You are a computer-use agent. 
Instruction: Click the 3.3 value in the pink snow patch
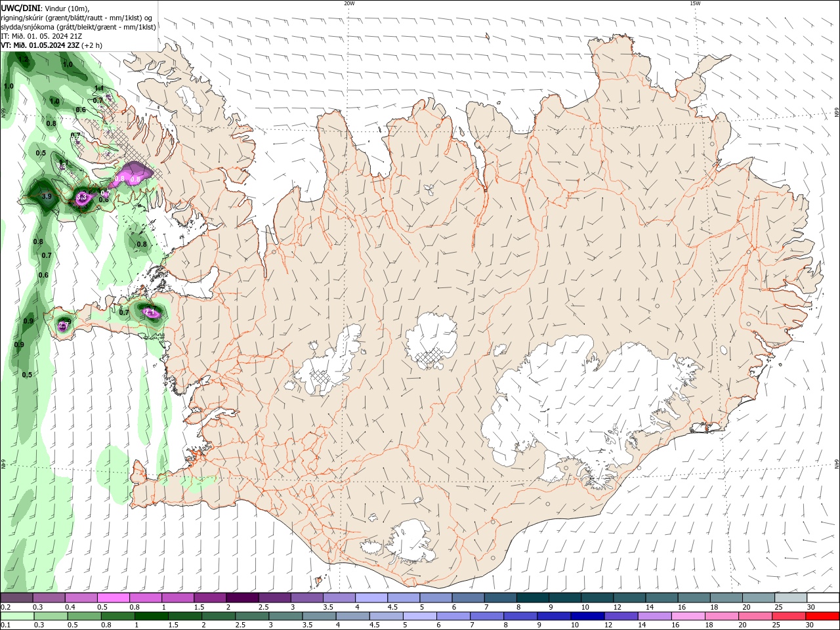(82, 197)
